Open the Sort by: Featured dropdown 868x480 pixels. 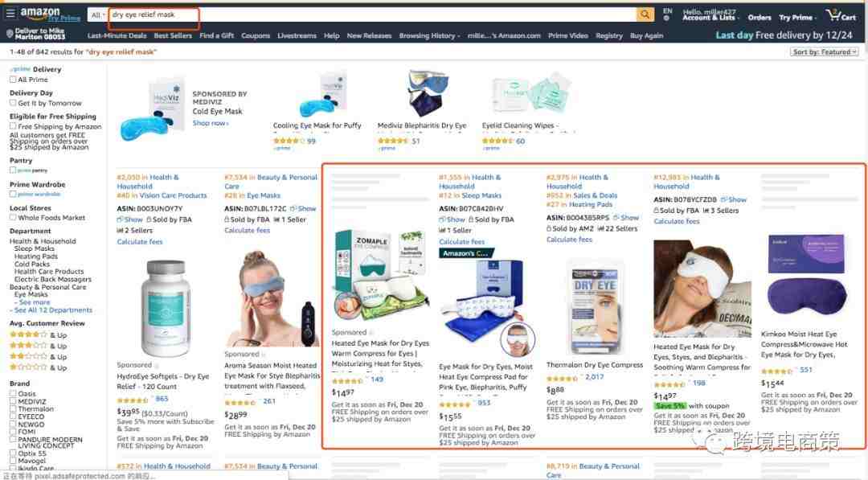[x=824, y=51]
